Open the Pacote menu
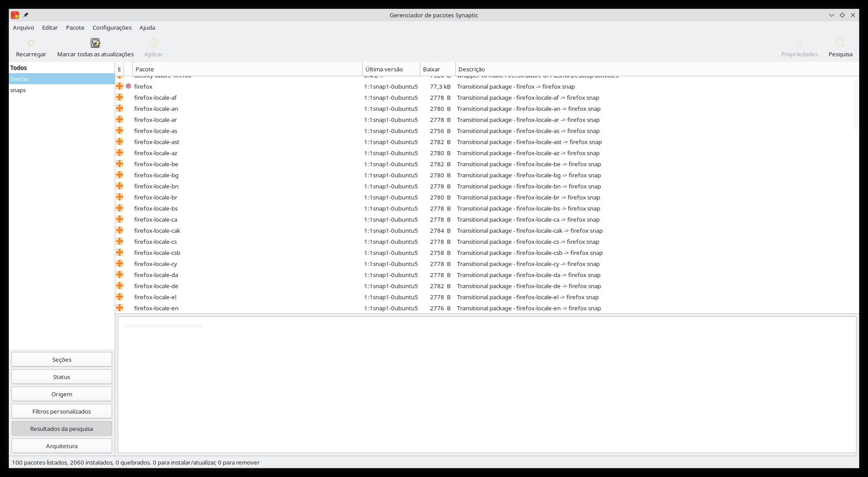 (x=75, y=27)
